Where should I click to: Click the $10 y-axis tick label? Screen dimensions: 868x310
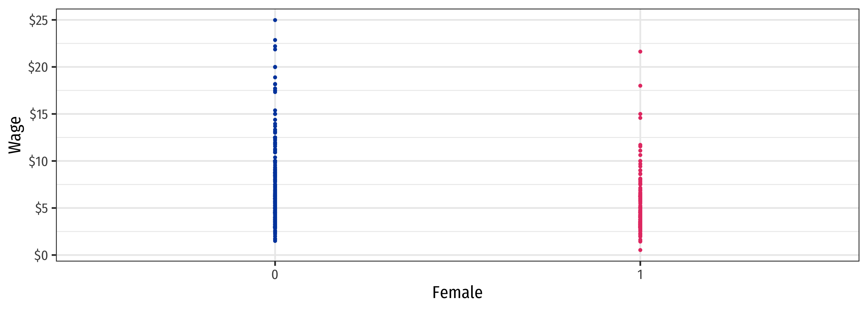(38, 162)
